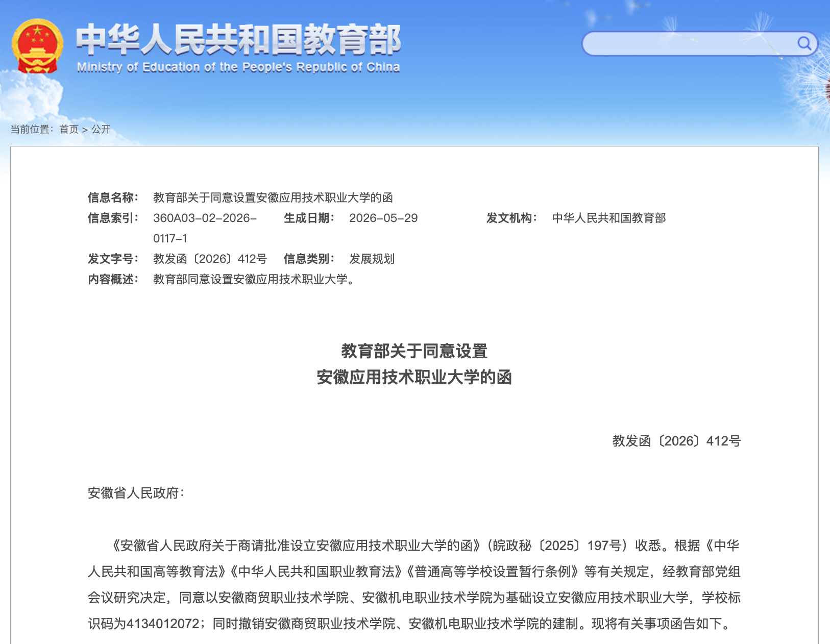Open the 首页 breadcrumb link
Viewport: 830px width, 644px height.
point(69,129)
